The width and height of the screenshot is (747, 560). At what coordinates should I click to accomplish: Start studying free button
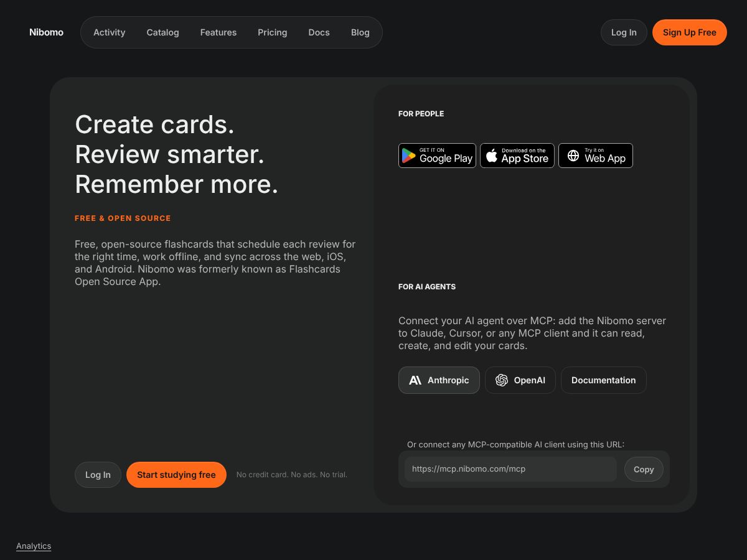pos(176,475)
